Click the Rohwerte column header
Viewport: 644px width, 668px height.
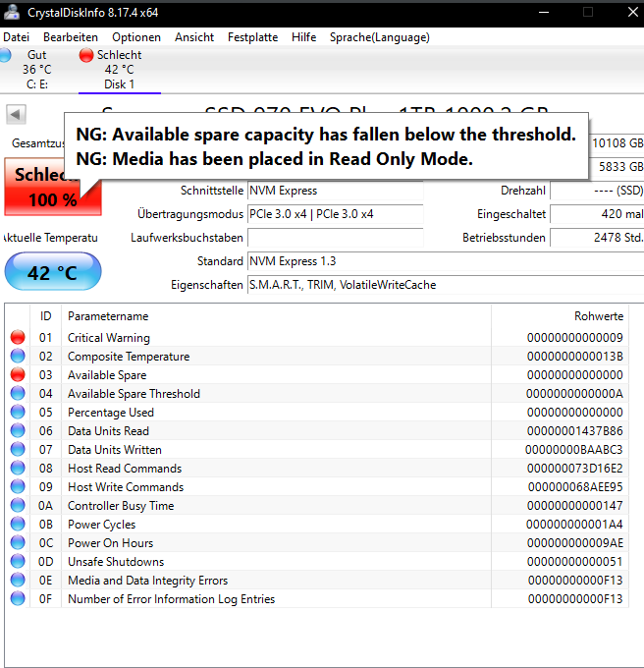click(560, 316)
